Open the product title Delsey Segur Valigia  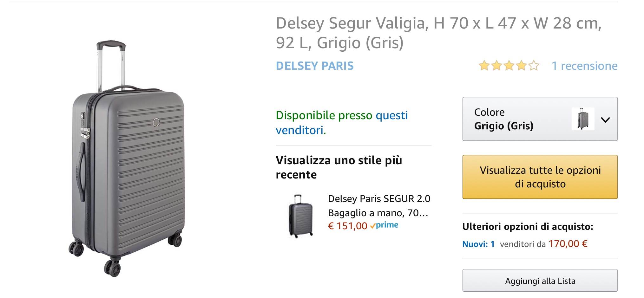[438, 33]
